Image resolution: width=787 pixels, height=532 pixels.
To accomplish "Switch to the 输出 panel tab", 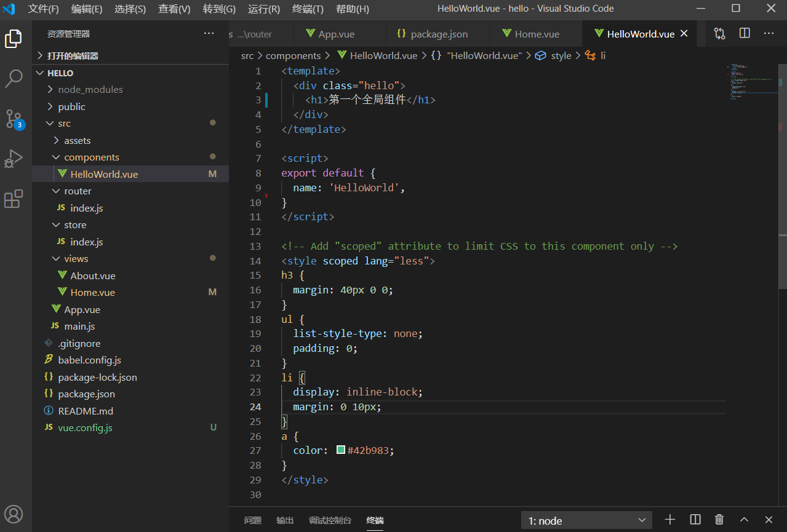I will coord(285,520).
